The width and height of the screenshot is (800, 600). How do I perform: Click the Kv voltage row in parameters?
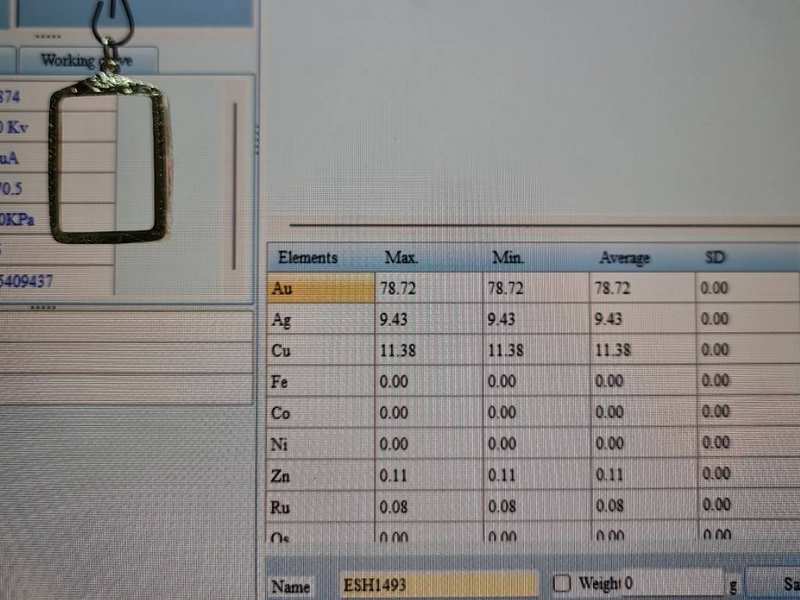[20, 127]
